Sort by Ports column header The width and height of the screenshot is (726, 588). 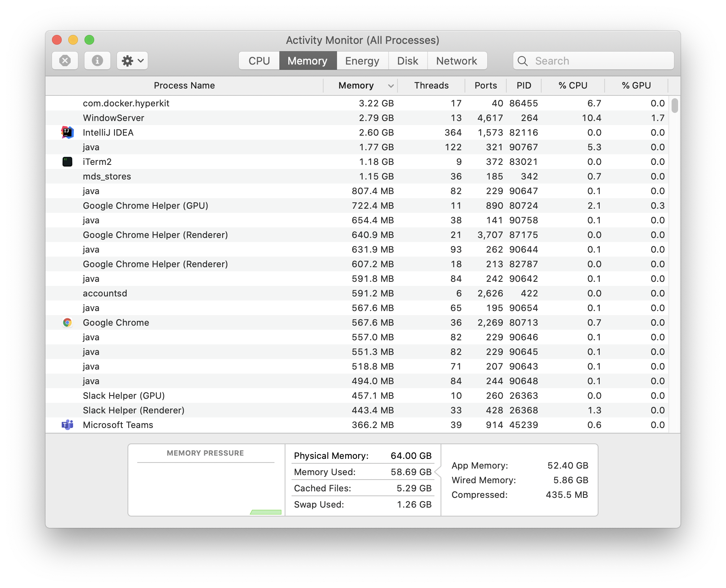[x=486, y=86]
